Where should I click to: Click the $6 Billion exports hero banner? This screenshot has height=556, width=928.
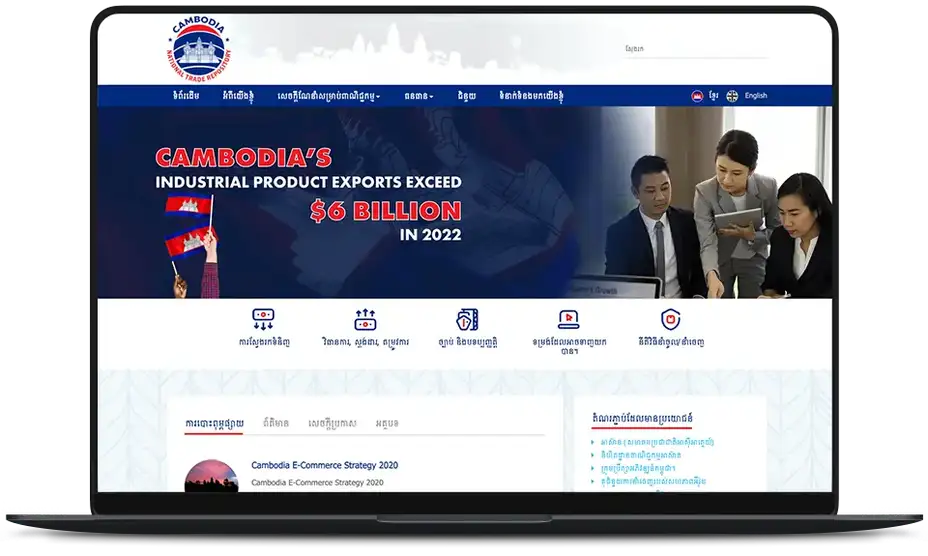465,202
